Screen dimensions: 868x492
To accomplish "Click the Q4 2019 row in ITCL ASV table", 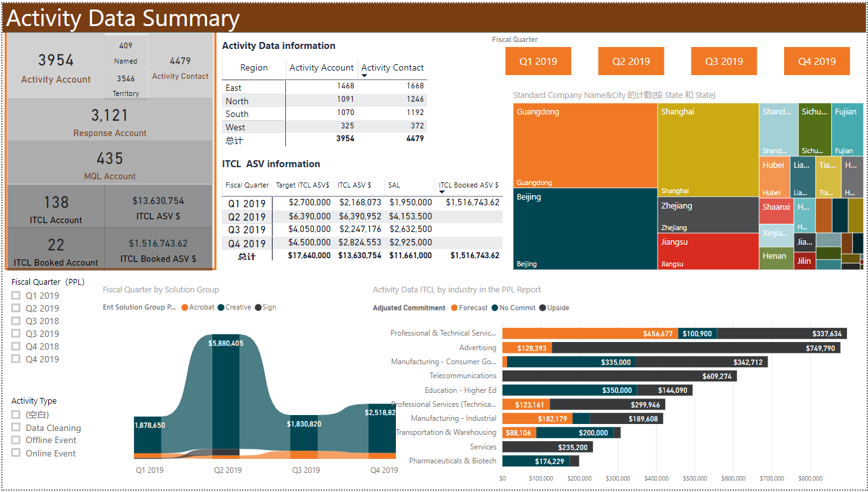I will point(362,243).
